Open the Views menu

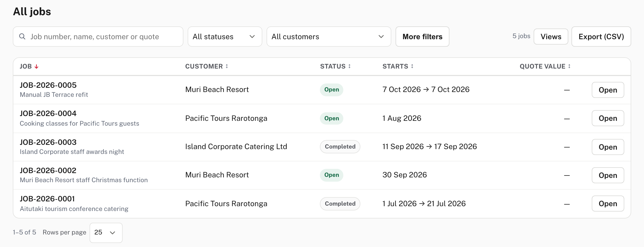pyautogui.click(x=551, y=37)
